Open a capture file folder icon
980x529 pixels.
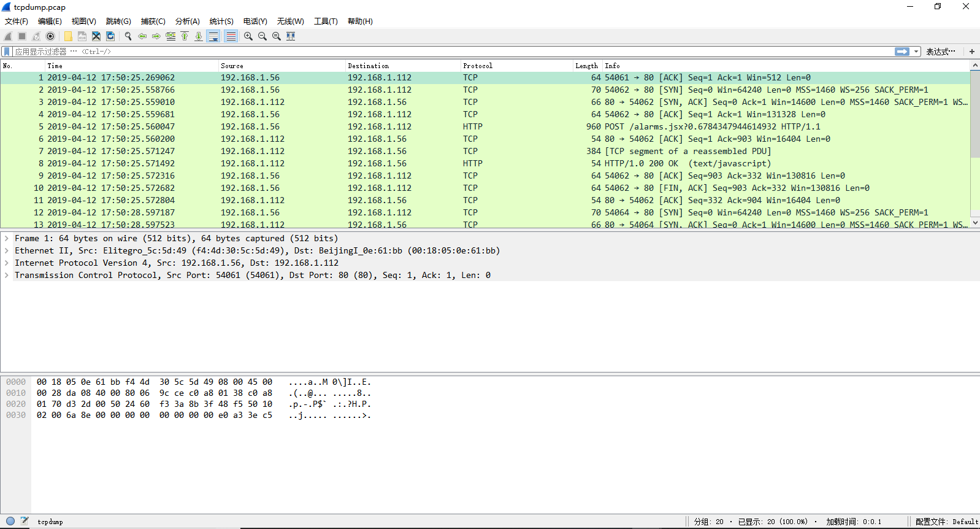68,36
